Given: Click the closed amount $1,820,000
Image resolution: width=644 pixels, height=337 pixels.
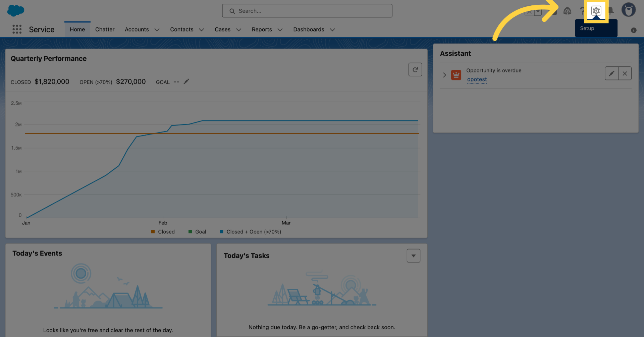Looking at the screenshot, I should pyautogui.click(x=52, y=81).
